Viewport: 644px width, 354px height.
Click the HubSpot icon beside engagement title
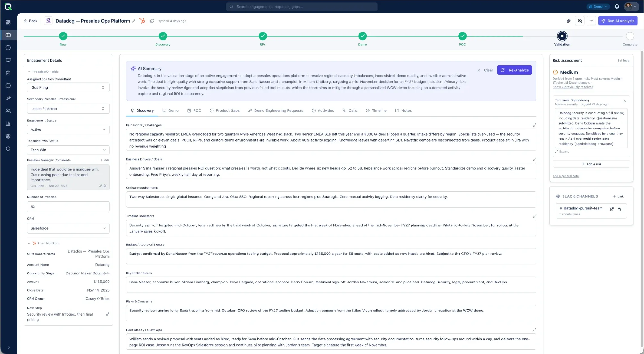[142, 21]
